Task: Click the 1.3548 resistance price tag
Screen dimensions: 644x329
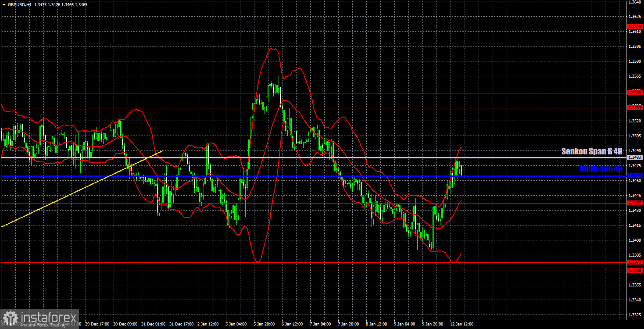Action: [634, 93]
